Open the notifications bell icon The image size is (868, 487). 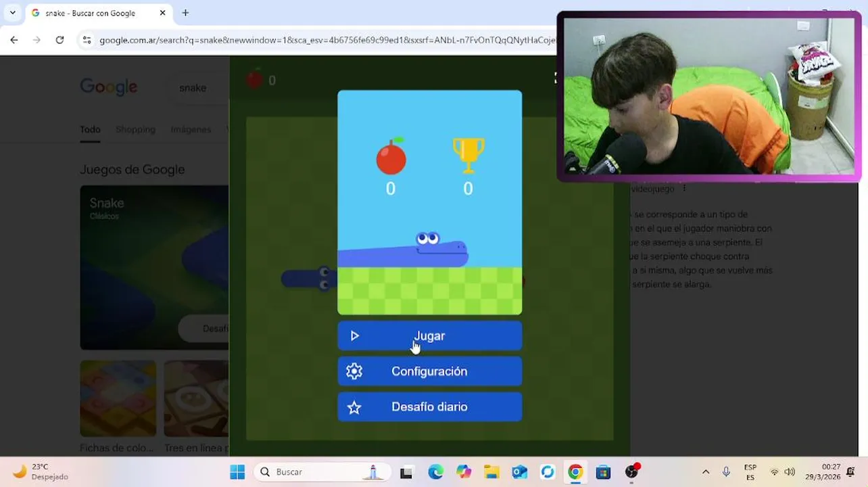(x=851, y=472)
